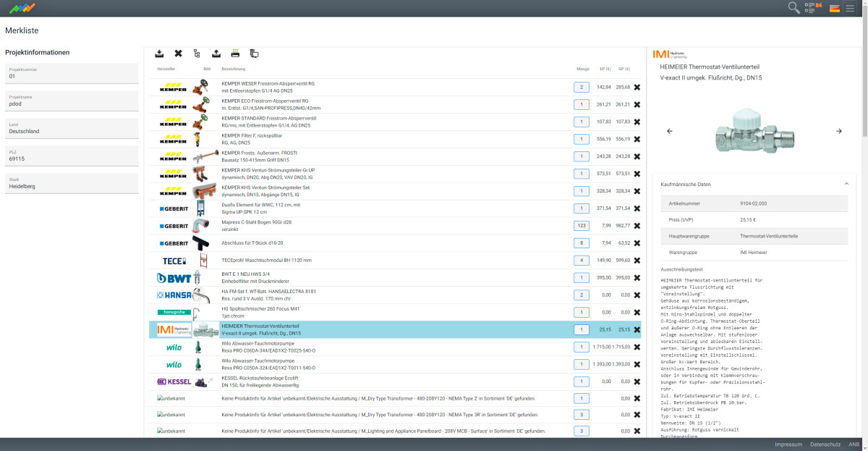Edit the PLZ field 69115
This screenshot has width=868, height=451.
72,156
